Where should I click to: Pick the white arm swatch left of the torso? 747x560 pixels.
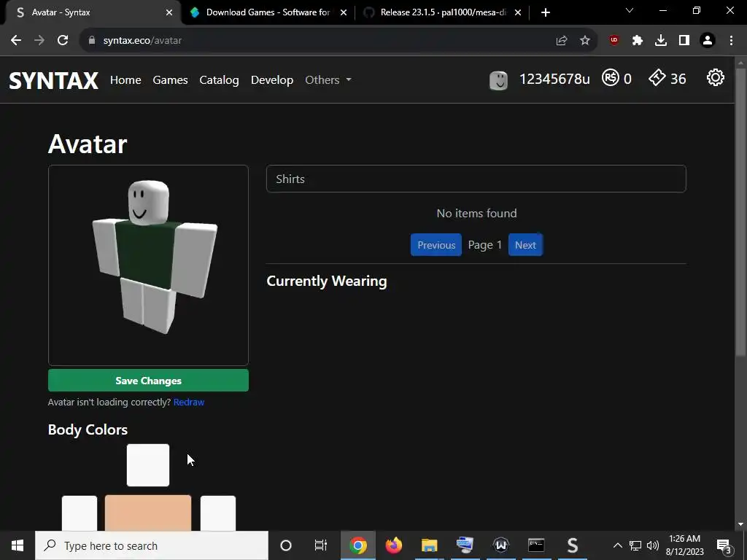80,513
